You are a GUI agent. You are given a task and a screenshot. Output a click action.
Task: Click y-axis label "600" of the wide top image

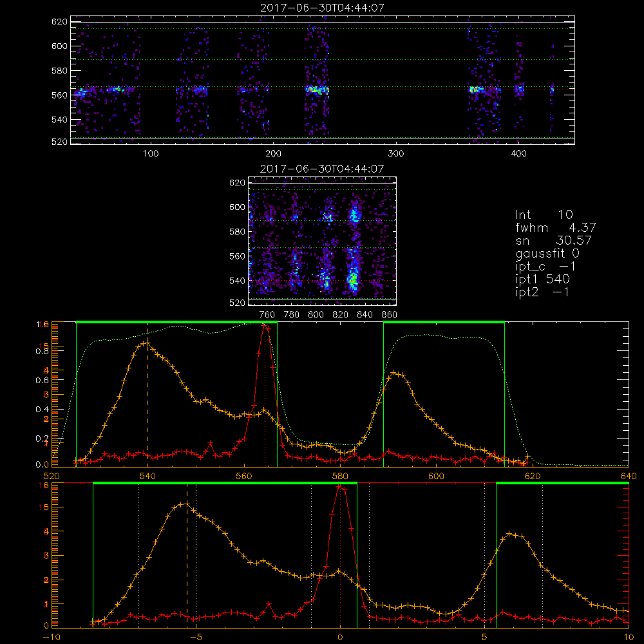point(59,46)
